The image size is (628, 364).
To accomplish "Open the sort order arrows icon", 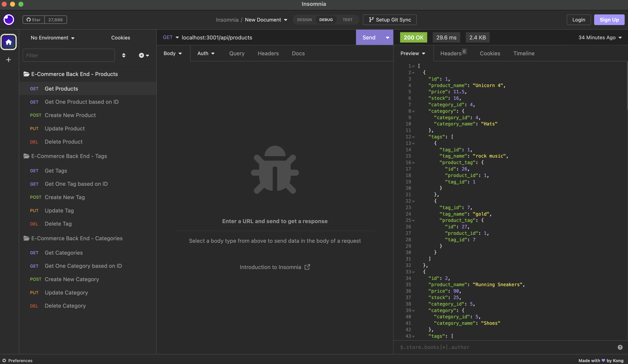I will 124,55.
